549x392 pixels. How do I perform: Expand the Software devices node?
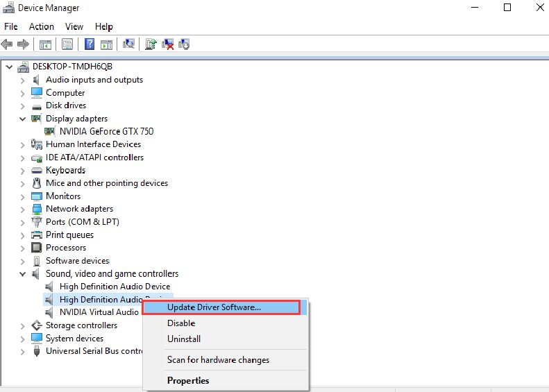(23, 262)
